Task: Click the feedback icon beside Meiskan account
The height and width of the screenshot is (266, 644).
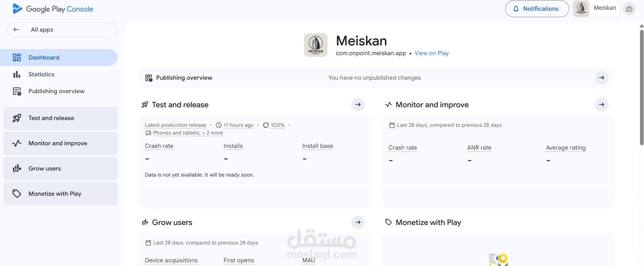Action: (x=629, y=9)
